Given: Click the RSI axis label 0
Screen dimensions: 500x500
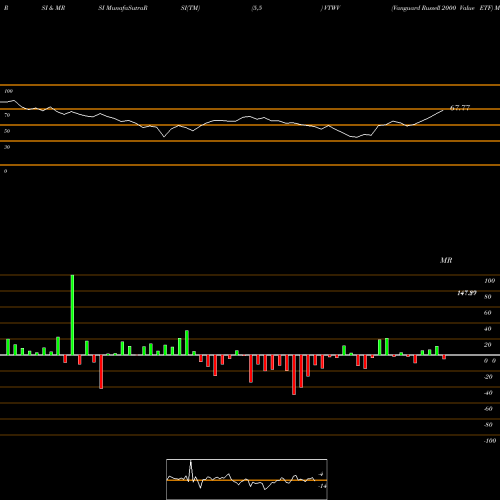Looking at the screenshot, I should click(5, 171).
